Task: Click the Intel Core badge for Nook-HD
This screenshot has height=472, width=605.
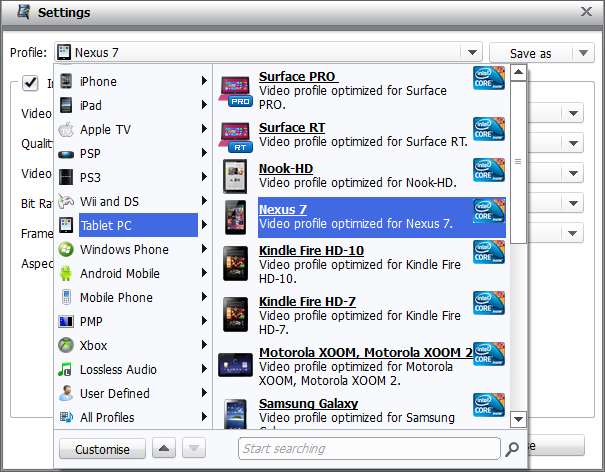Action: (x=489, y=169)
